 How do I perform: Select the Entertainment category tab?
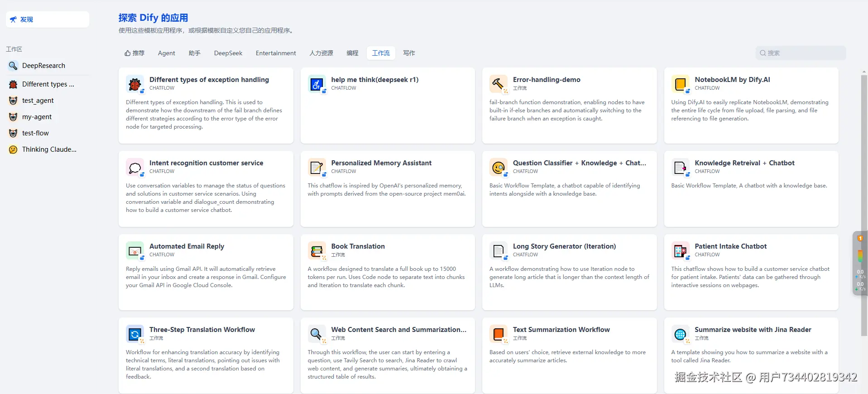[x=276, y=53]
